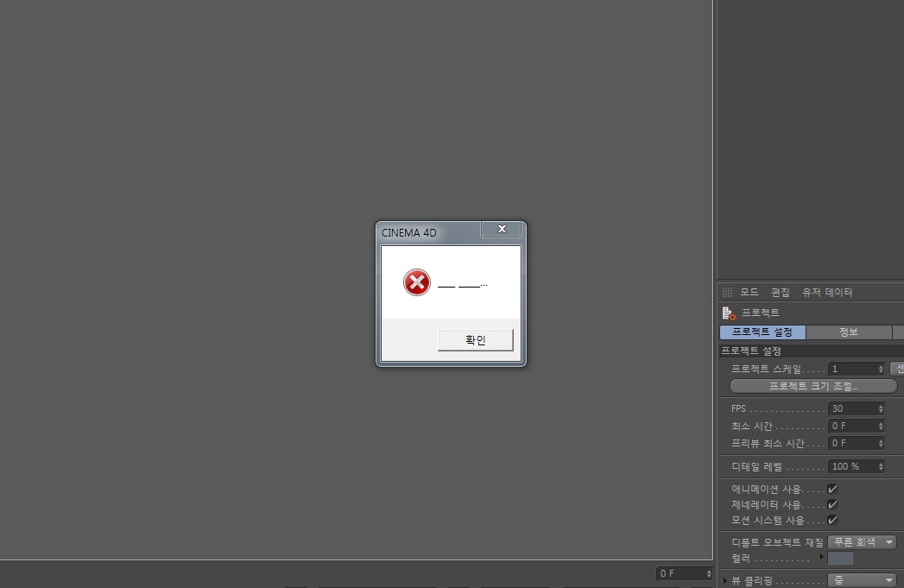Click the 프로젝트 설정 section header
Image resolution: width=904 pixels, height=588 pixels.
tap(812, 351)
